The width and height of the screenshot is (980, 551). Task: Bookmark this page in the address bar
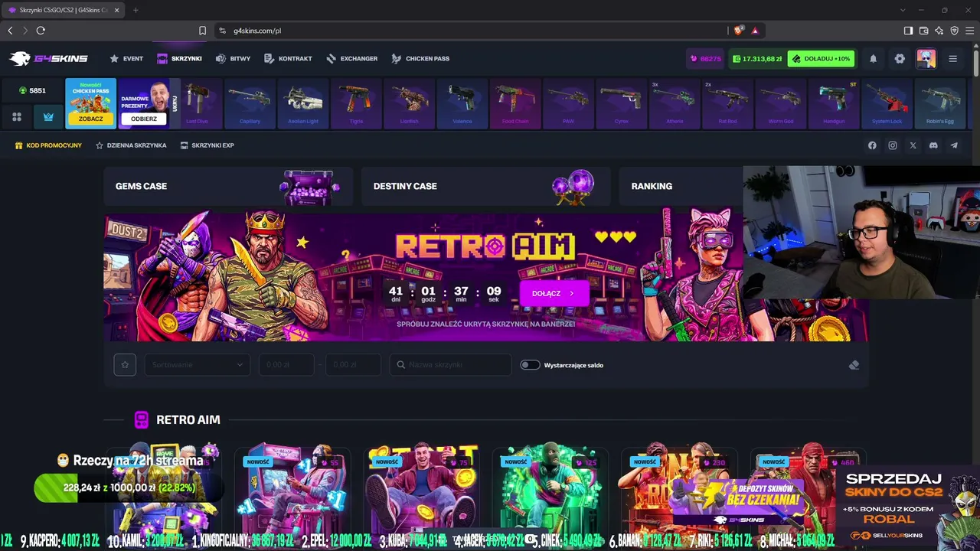coord(202,31)
